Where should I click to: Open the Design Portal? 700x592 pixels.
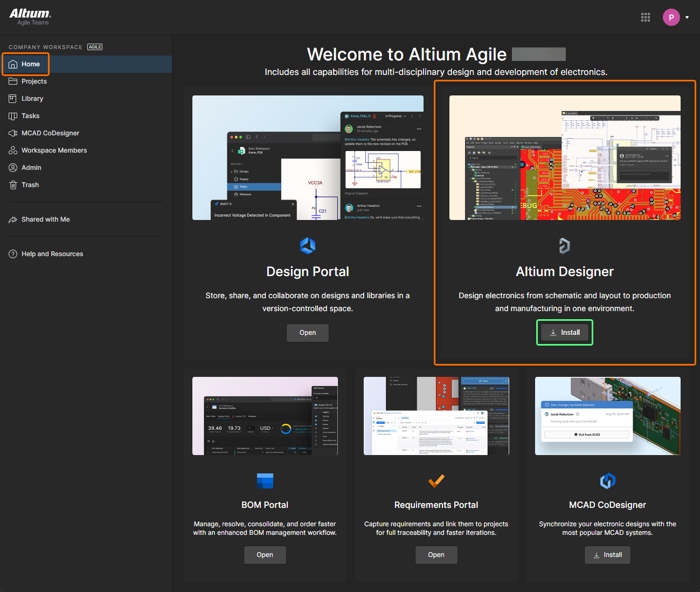[308, 333]
